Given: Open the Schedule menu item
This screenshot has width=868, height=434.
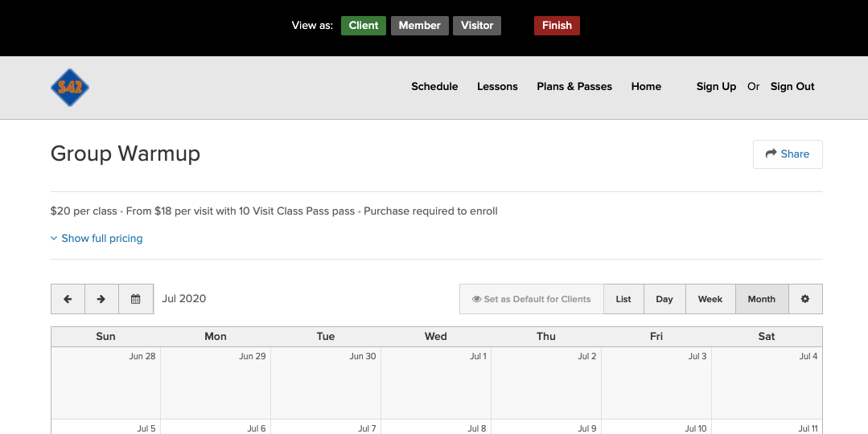Looking at the screenshot, I should tap(434, 87).
